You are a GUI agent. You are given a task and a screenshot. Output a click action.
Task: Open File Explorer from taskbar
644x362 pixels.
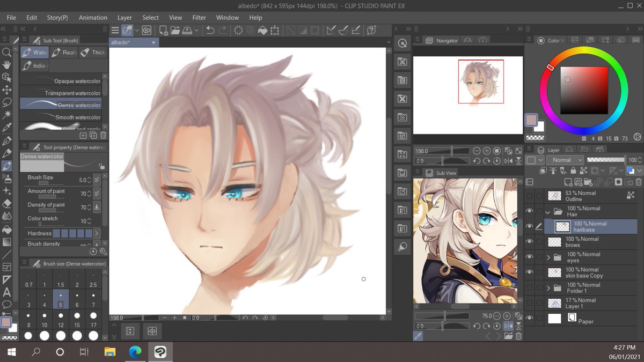click(109, 352)
